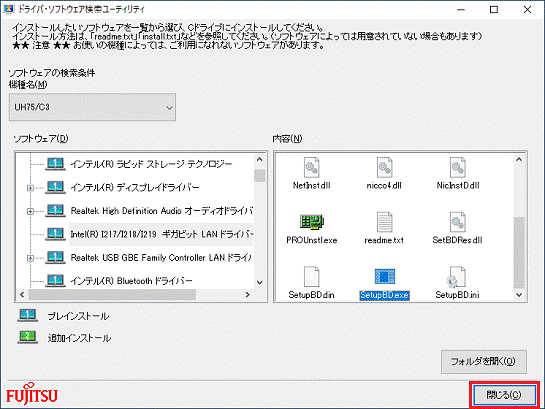
Task: Click the SetupBD.ini settings file icon
Action: tap(456, 277)
